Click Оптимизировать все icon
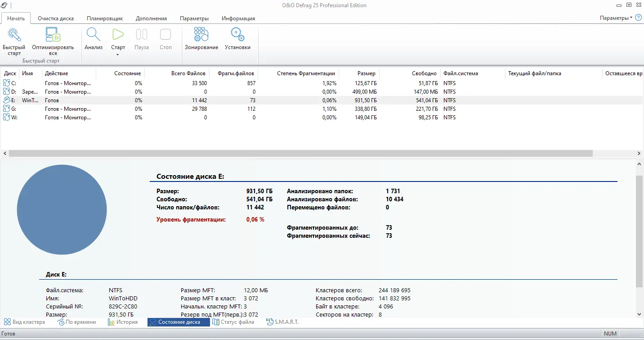The width and height of the screenshot is (644, 340). pyautogui.click(x=53, y=35)
